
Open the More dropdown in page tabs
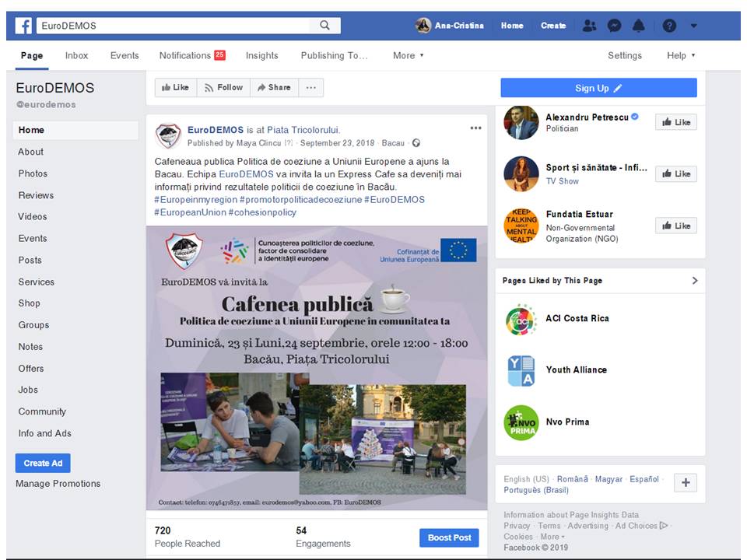[x=409, y=56]
